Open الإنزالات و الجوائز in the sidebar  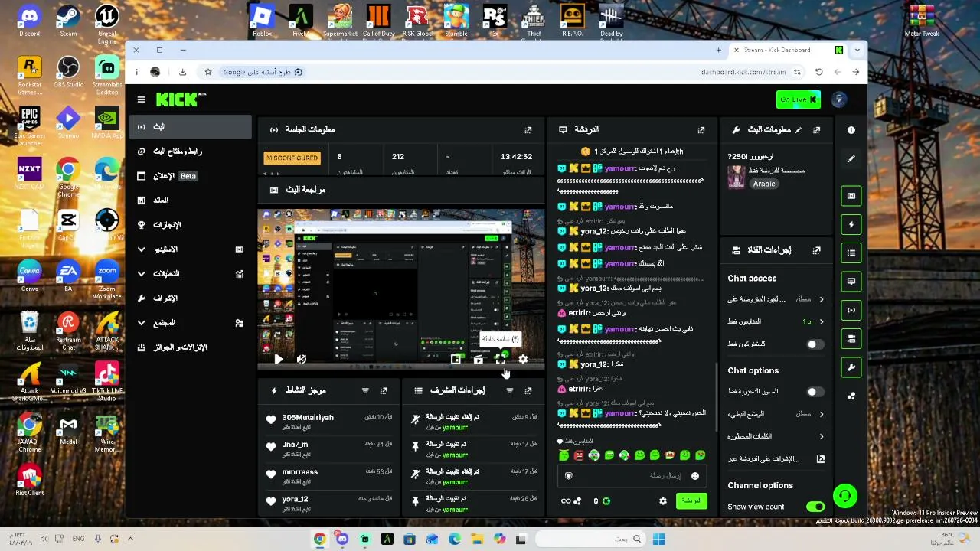pos(191,347)
